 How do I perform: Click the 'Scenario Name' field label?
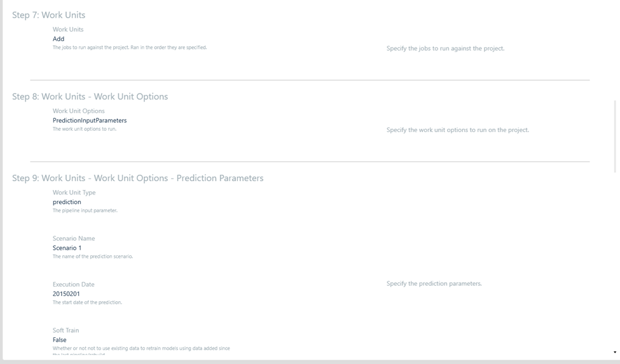pos(74,239)
